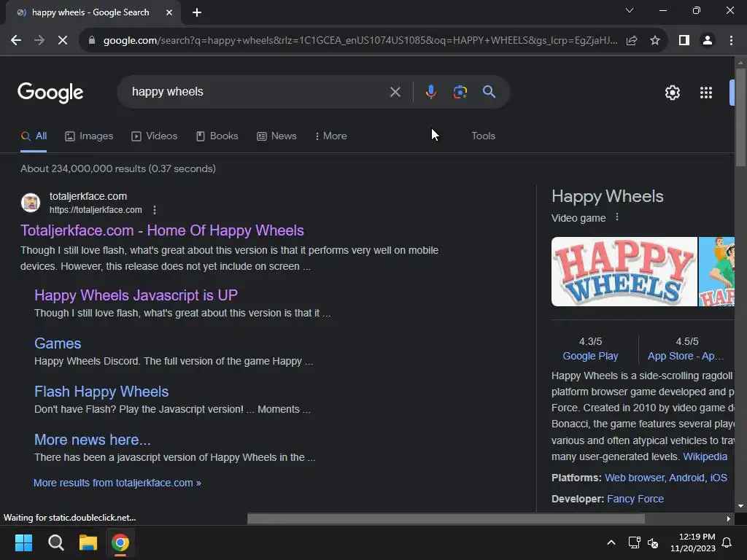The width and height of the screenshot is (747, 560).
Task: Click the totaljerkface.com site favicon
Action: 31,203
